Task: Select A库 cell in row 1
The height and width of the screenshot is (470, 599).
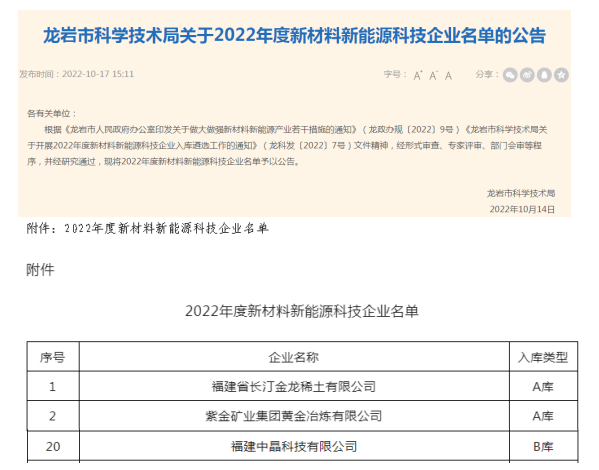Action: 543,386
